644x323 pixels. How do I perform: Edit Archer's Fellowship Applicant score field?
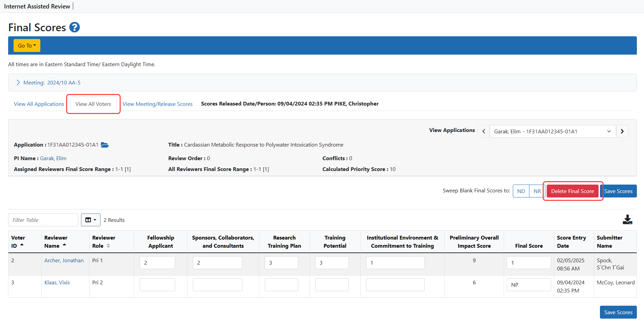click(x=157, y=263)
